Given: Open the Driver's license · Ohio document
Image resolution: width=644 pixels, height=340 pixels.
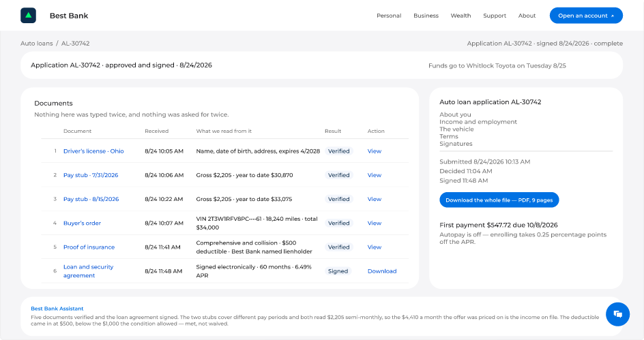Looking at the screenshot, I should point(93,151).
